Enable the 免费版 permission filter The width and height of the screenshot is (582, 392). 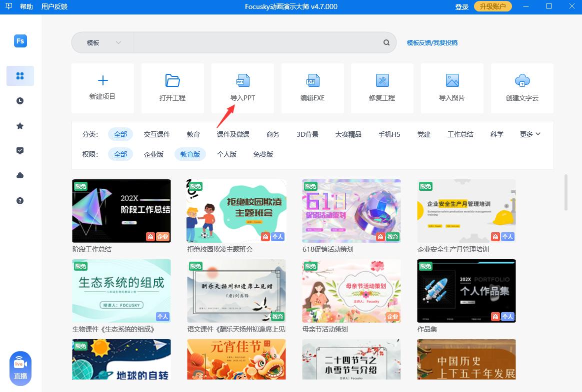262,154
